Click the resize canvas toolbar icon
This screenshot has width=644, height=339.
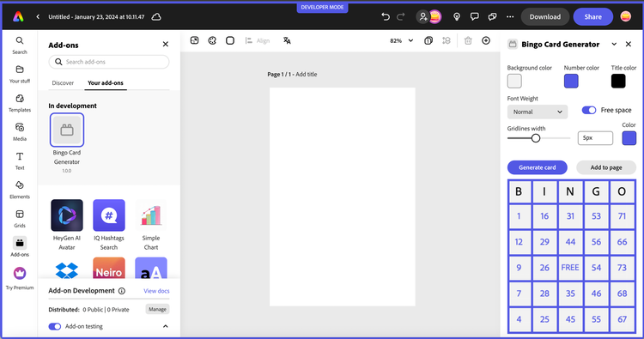[194, 40]
